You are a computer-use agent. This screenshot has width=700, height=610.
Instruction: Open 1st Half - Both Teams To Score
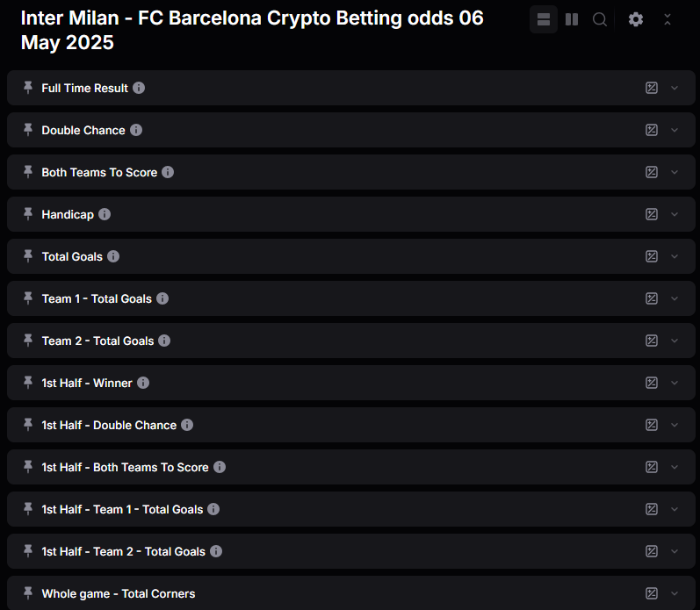[125, 467]
